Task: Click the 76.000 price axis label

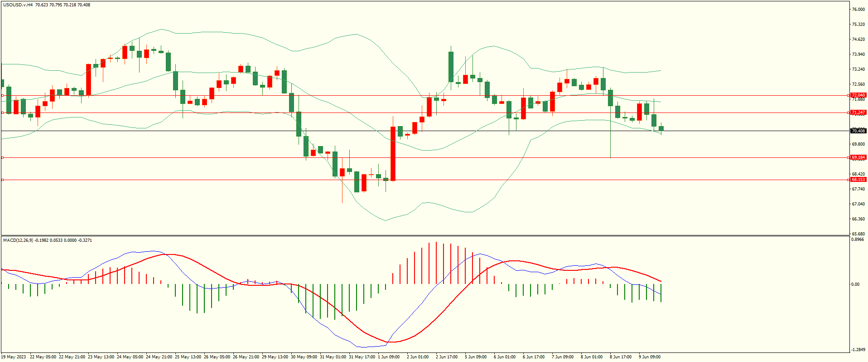Action: (x=858, y=10)
